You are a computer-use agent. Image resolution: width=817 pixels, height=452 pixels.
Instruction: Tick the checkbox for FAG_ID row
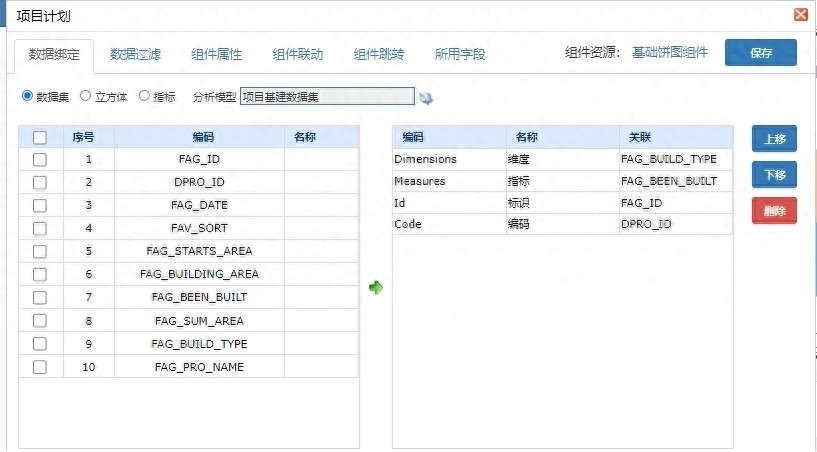click(x=40, y=160)
